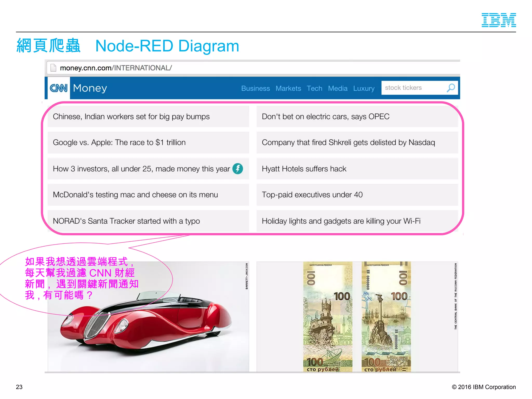The height and width of the screenshot is (399, 532).
Task: Open Holiday lights killing Wi-Fi headline
Action: click(357, 221)
